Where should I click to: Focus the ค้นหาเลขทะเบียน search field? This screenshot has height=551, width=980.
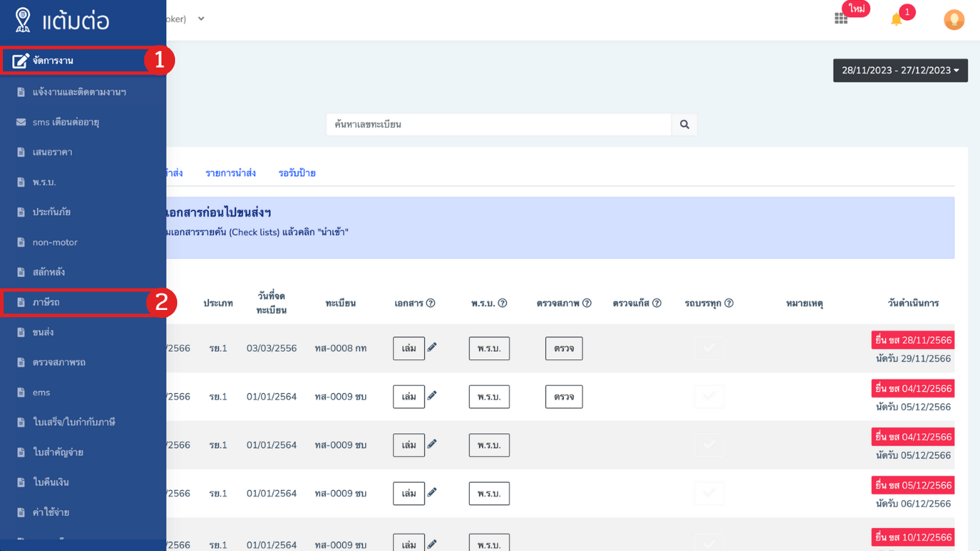(499, 124)
